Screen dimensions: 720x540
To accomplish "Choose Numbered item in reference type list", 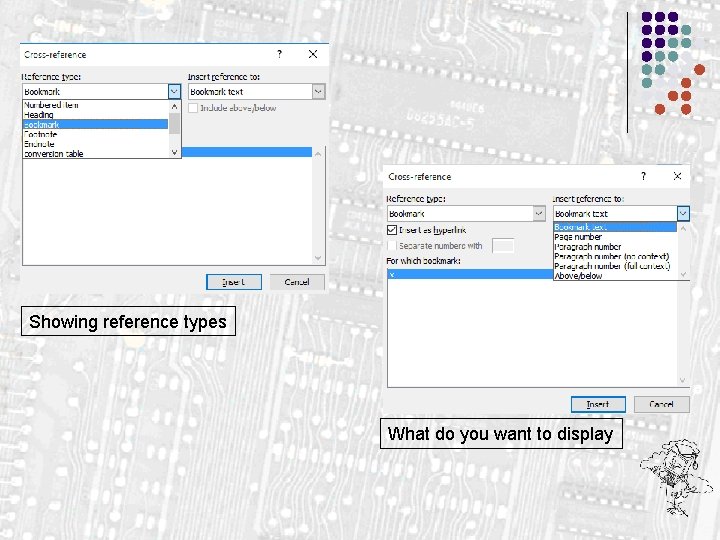I will click(x=96, y=105).
